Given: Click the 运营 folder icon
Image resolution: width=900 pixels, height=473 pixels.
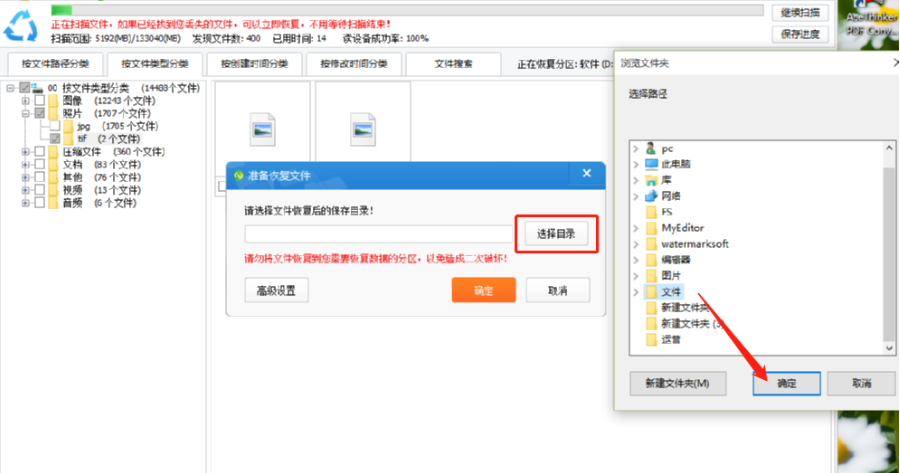Looking at the screenshot, I should 651,340.
